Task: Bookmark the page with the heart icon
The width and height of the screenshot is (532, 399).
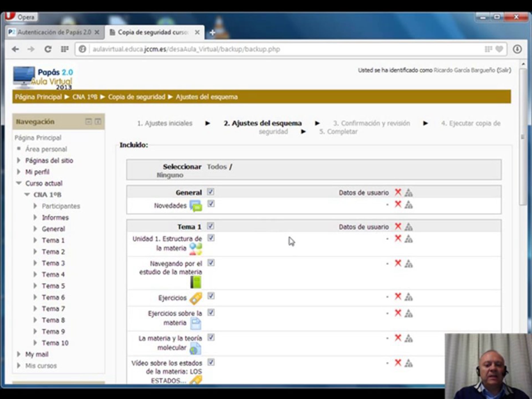Action: [499, 49]
